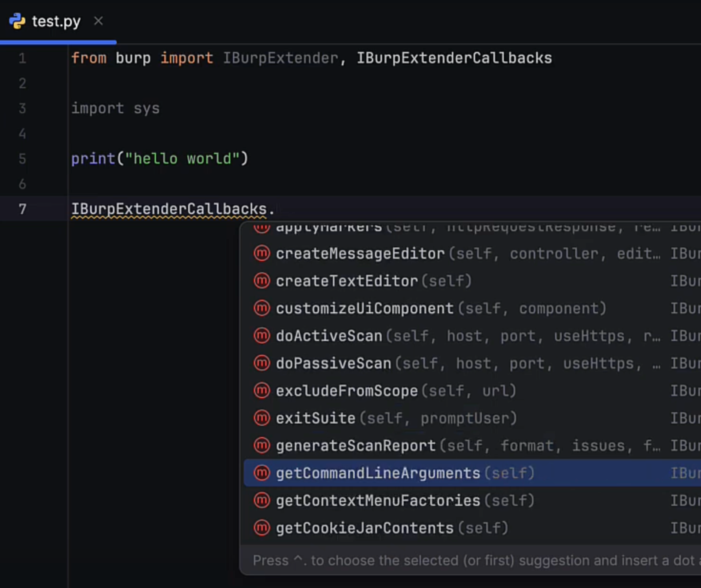This screenshot has height=588, width=701.
Task: Click line number 7 in gutter
Action: pos(22,209)
